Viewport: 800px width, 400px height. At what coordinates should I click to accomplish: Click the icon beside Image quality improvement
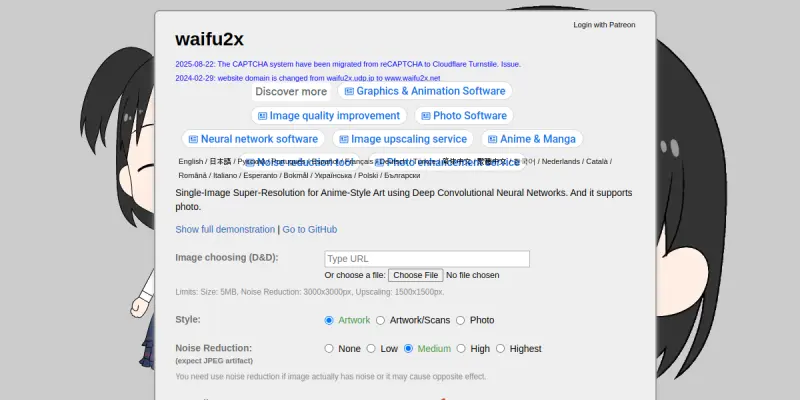tap(262, 116)
